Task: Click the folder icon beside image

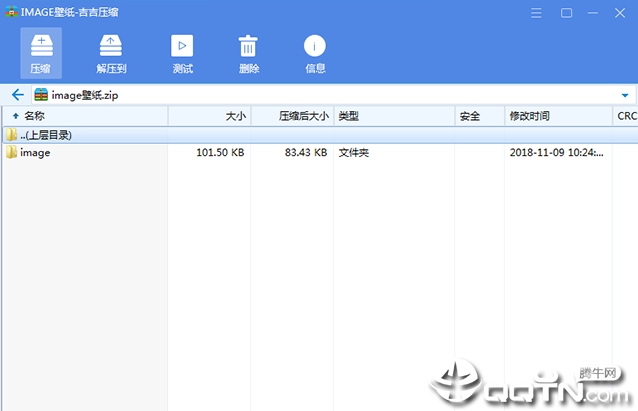Action: (x=11, y=152)
